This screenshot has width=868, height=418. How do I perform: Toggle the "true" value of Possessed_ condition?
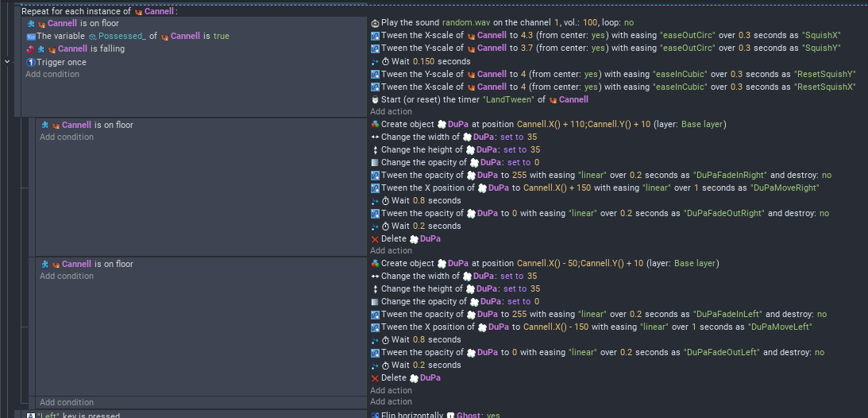[x=221, y=36]
